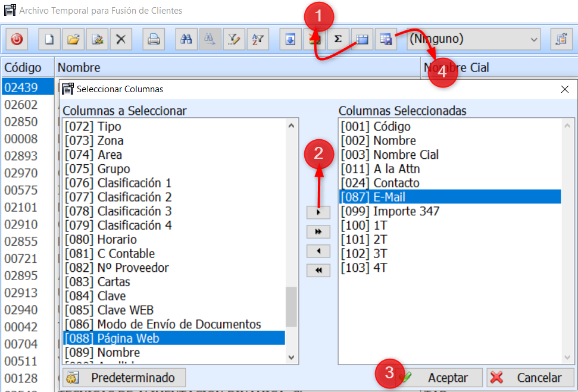Remove selected column with single left arrow

318,251
